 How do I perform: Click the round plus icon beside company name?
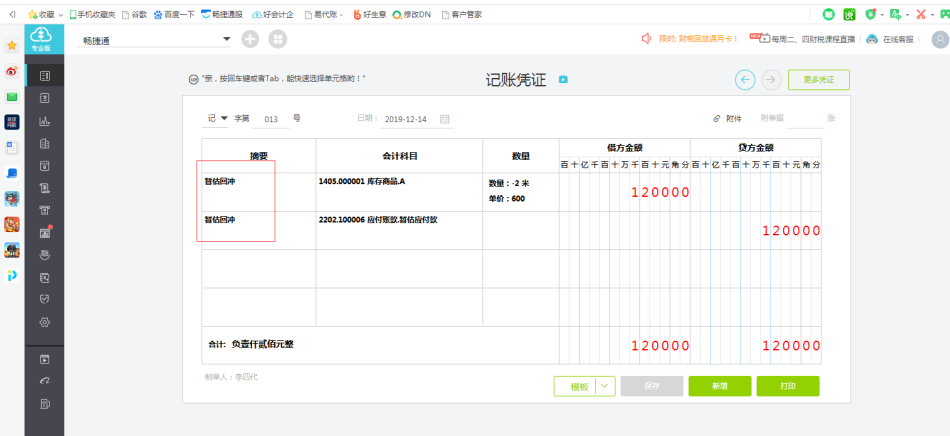[x=250, y=39]
